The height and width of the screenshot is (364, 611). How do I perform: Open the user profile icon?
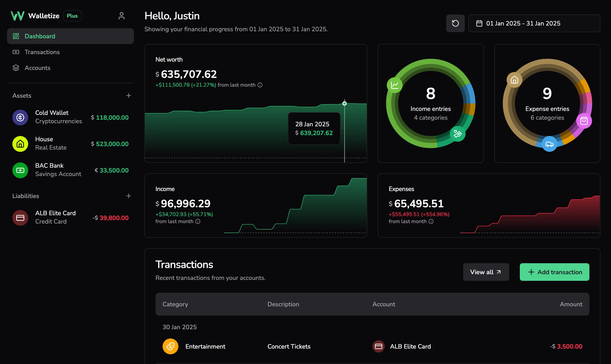[122, 16]
